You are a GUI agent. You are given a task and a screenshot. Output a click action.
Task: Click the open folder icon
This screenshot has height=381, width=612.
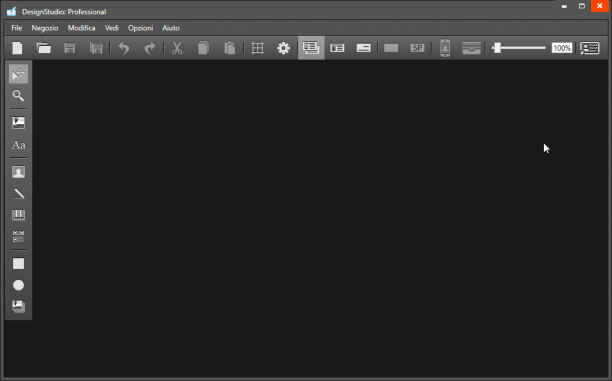(x=43, y=48)
